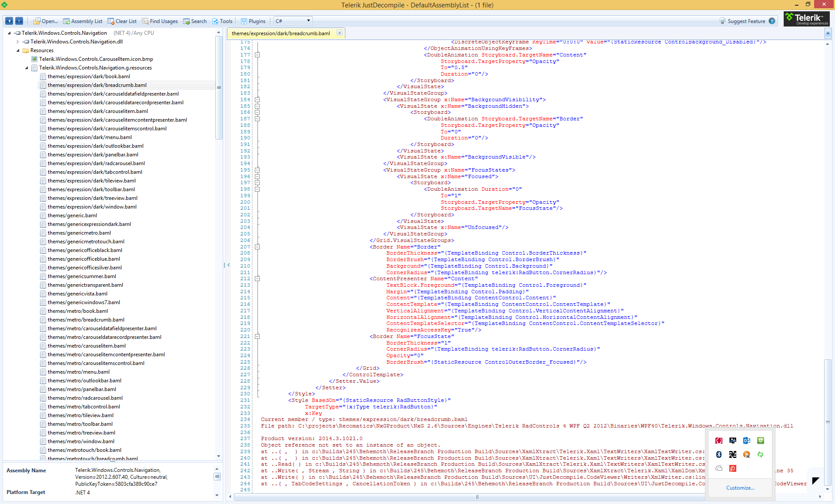Click file icon of themes/expression/dark/toolbar.baml
This screenshot has width=835, height=504.
coord(43,189)
